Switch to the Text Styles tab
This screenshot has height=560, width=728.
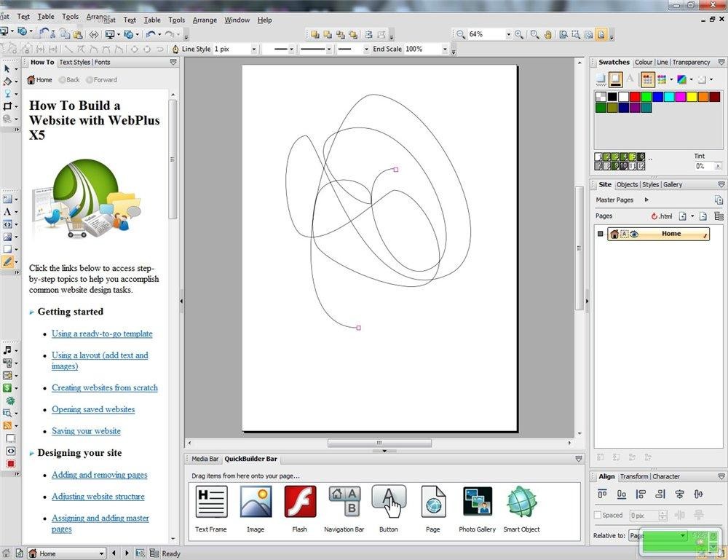(74, 62)
